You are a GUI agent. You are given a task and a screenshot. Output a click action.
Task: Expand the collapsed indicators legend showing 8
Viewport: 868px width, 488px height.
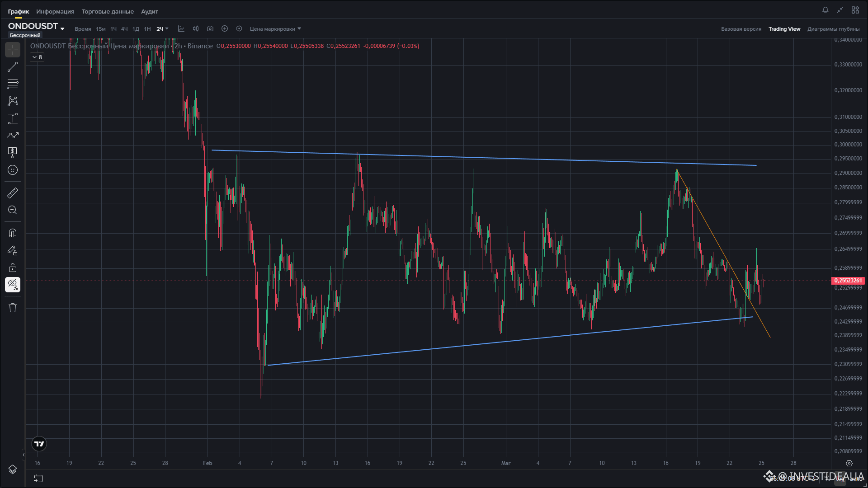(x=37, y=57)
